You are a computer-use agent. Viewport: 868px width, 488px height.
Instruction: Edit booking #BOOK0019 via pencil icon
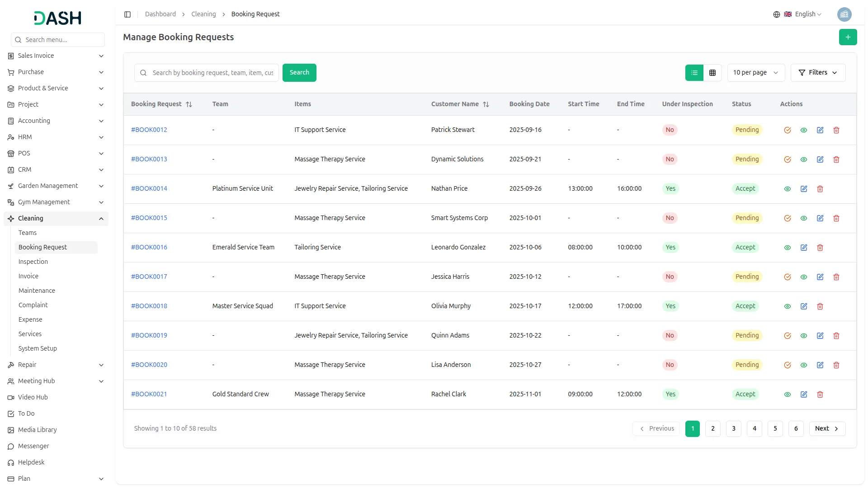pos(820,336)
